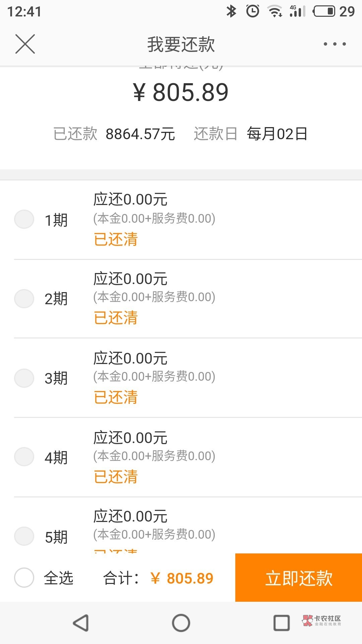Screen dimensions: 362x644
Task: Select the 2期 installment radio button
Action: tap(24, 299)
